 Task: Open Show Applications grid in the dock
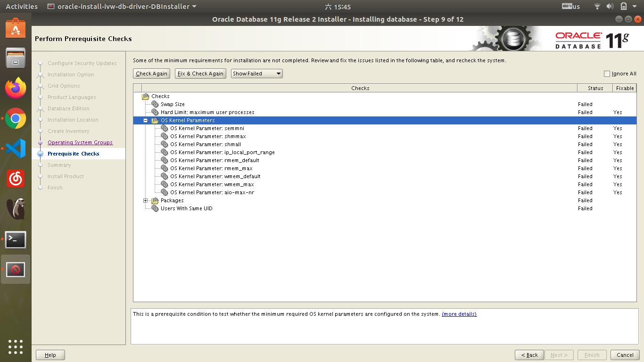16,347
